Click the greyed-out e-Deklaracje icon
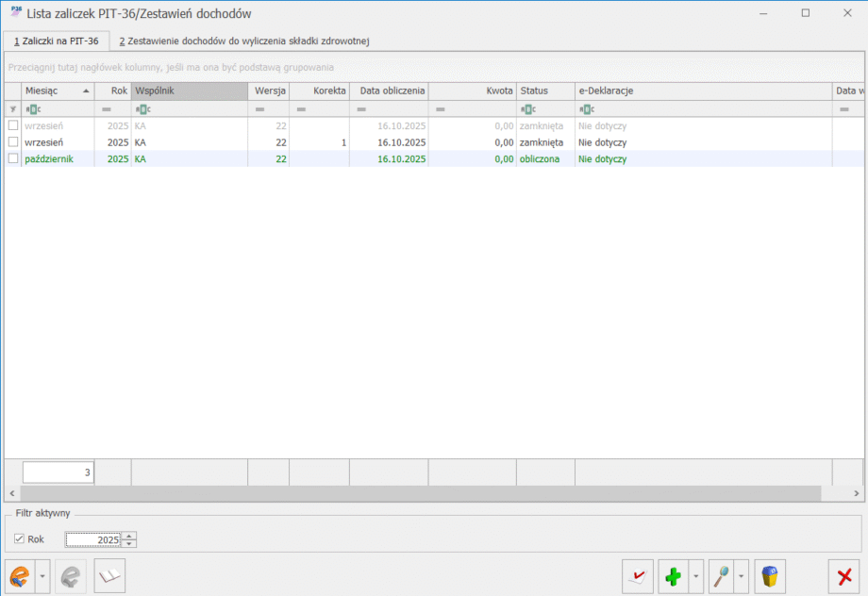This screenshot has width=868, height=596. point(70,575)
